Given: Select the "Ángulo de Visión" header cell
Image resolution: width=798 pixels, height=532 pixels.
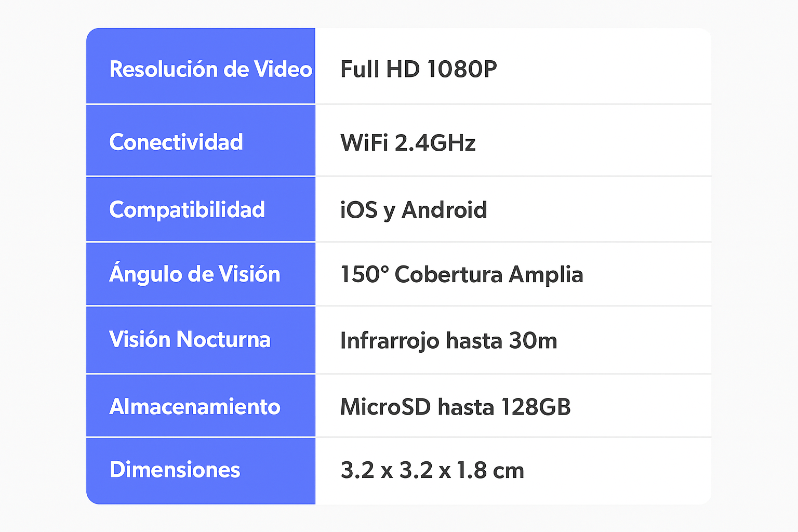Looking at the screenshot, I should coord(195,274).
